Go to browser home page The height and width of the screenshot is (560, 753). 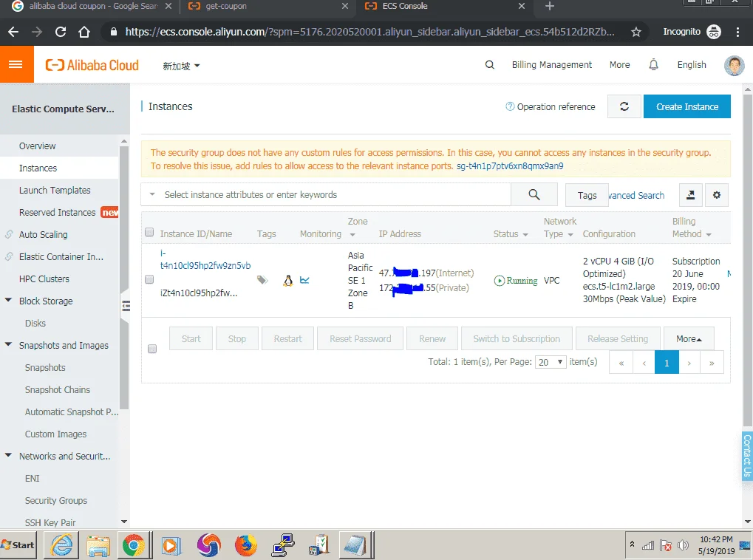[x=84, y=32]
